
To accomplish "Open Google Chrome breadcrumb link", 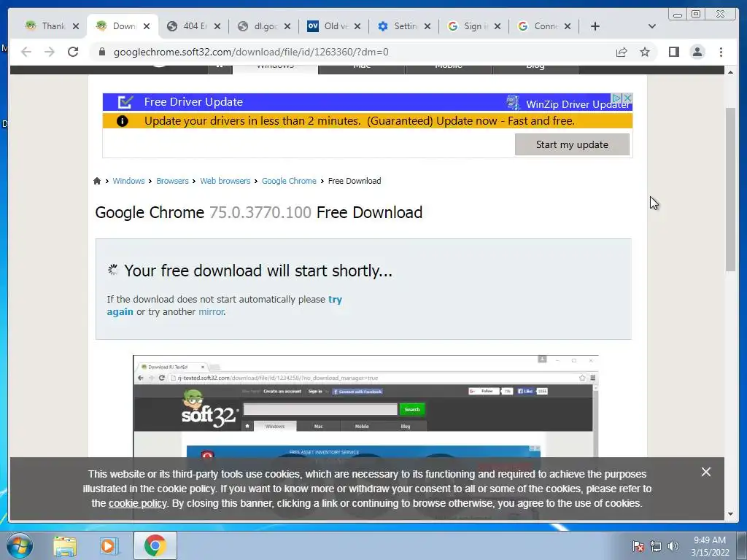I will (x=289, y=181).
